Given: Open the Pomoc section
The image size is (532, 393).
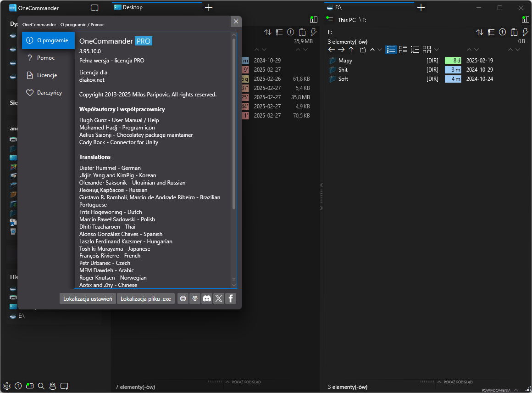Looking at the screenshot, I should click(x=48, y=58).
